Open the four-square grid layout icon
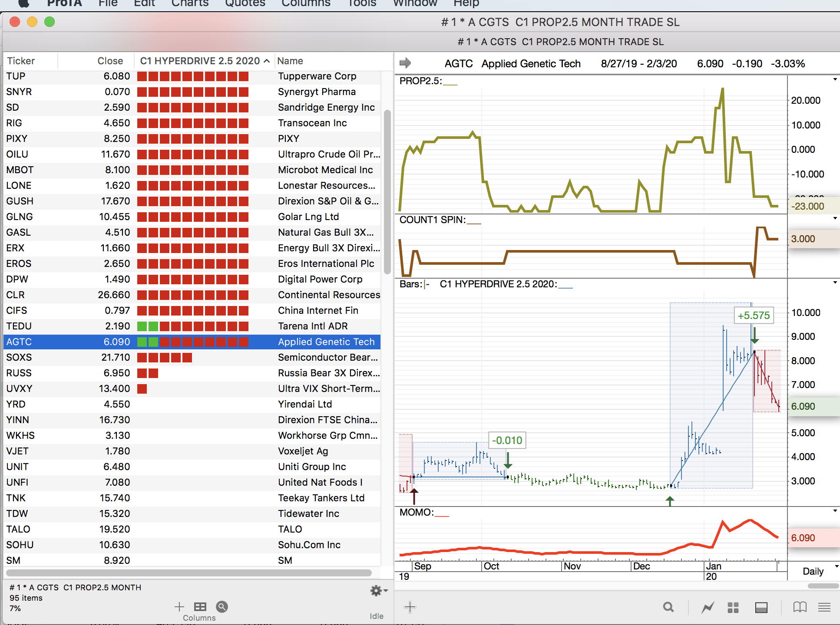Viewport: 840px width, 625px height. pyautogui.click(x=733, y=607)
